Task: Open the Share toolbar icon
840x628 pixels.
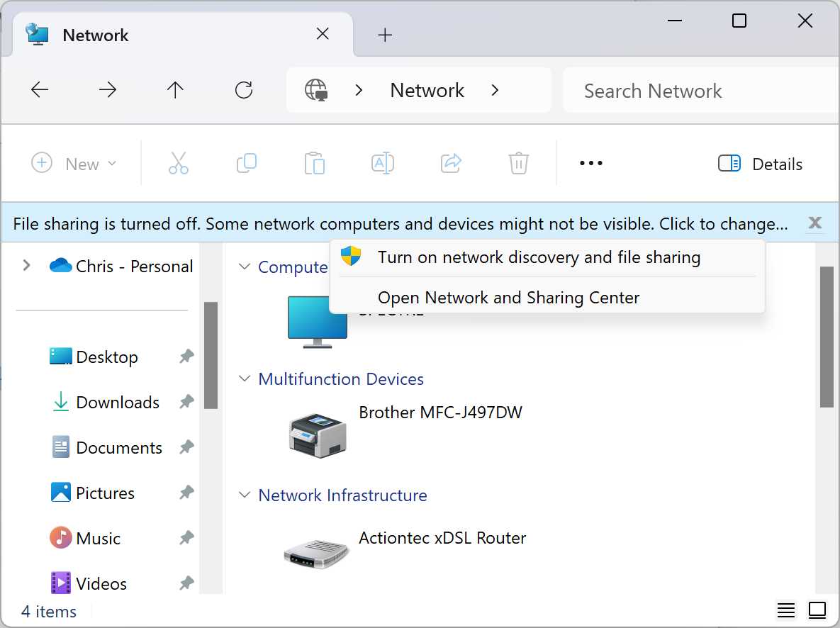Action: coord(451,163)
